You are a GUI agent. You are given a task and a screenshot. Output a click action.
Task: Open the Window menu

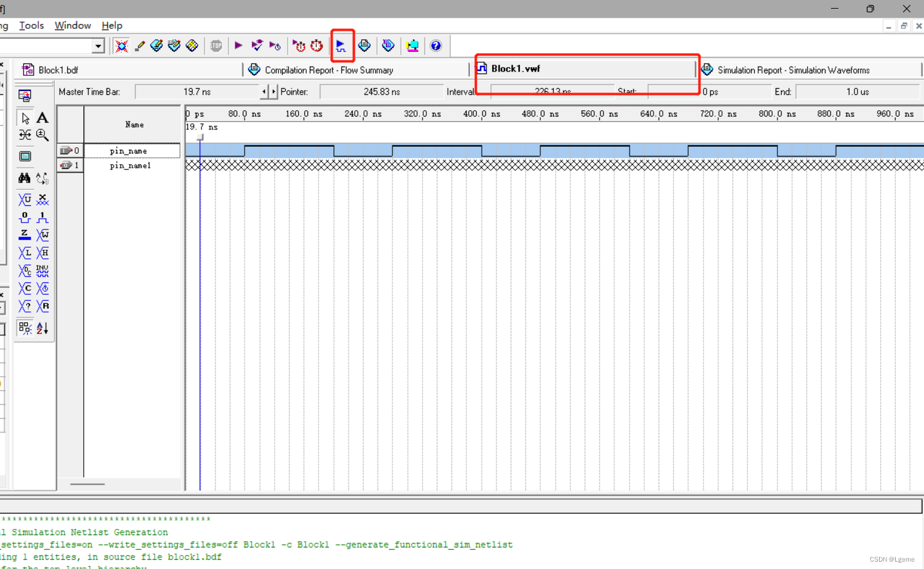pos(72,25)
